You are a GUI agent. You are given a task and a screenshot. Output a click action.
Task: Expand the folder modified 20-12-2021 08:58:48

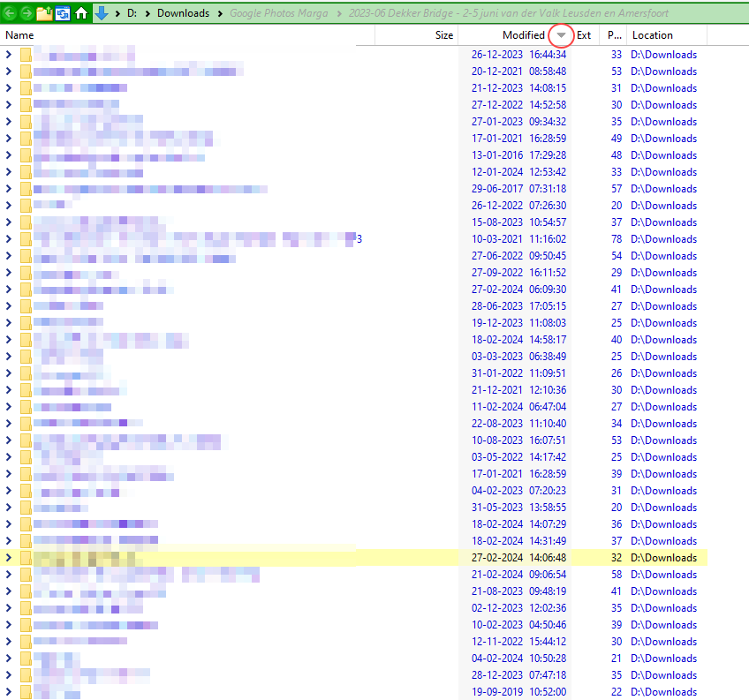(9, 72)
